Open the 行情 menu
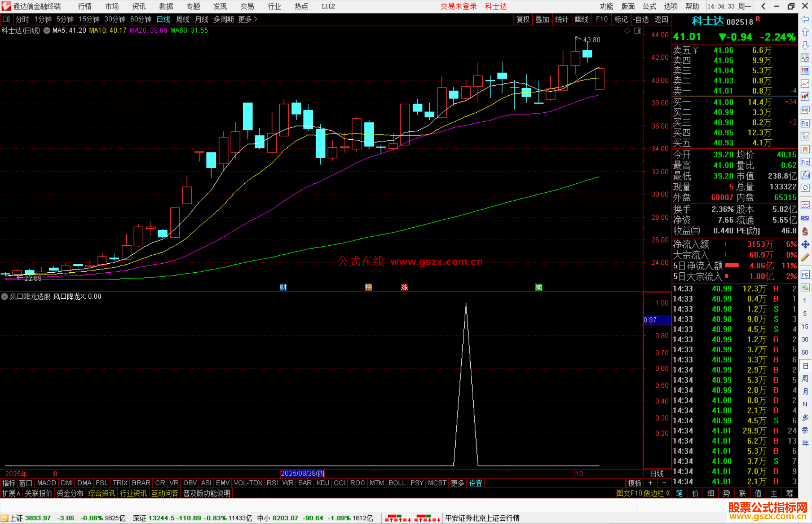This screenshot has width=812, height=524. click(x=85, y=6)
